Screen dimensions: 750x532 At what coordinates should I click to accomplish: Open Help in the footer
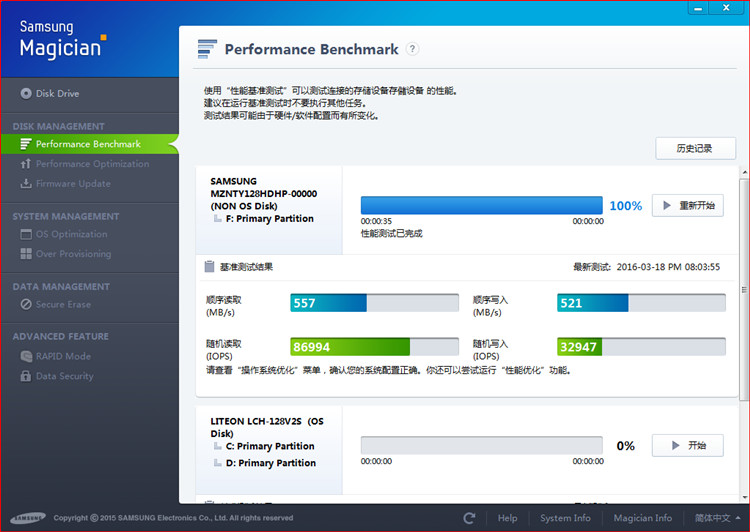coord(507,518)
